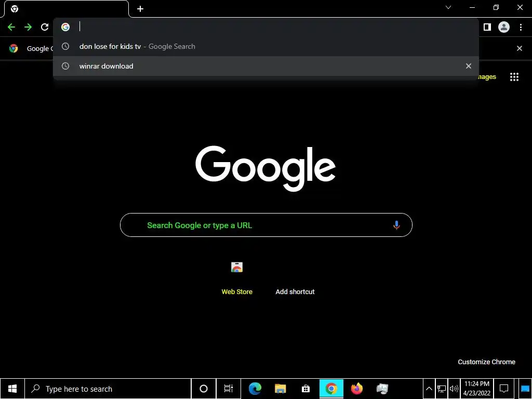Open the Action Center notifications icon
This screenshot has height=399, width=532.
coord(504,389)
